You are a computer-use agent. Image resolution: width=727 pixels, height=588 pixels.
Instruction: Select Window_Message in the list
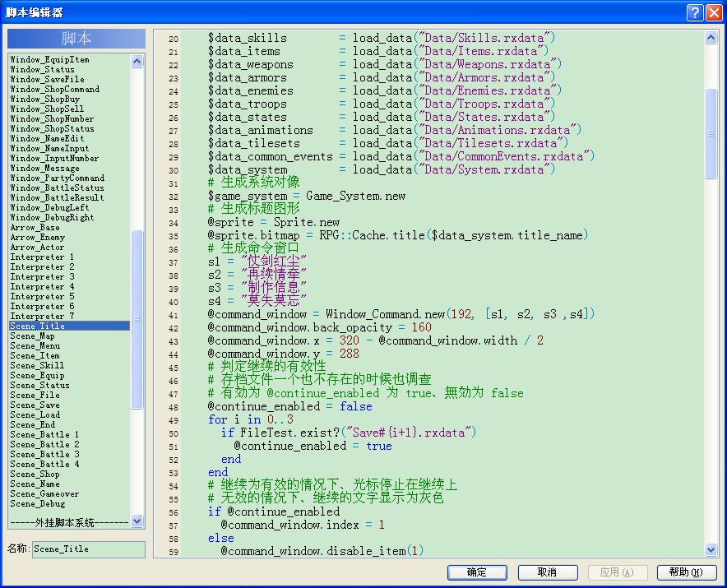click(45, 168)
